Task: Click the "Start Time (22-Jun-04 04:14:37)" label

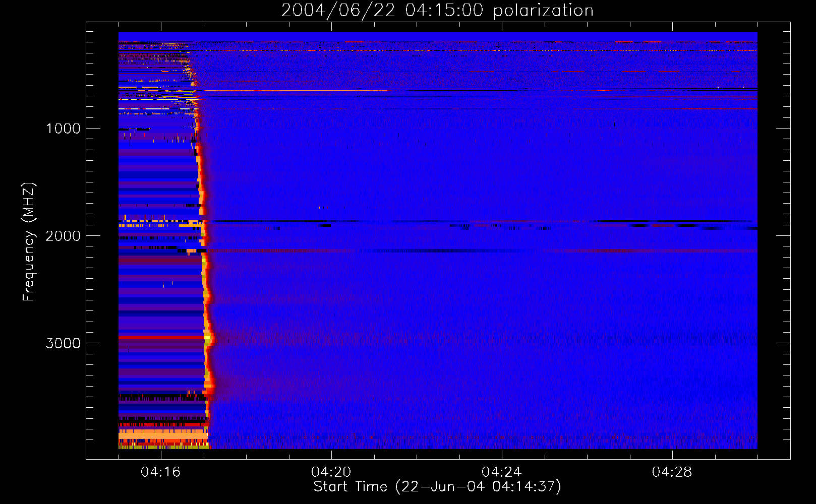Action: [437, 487]
